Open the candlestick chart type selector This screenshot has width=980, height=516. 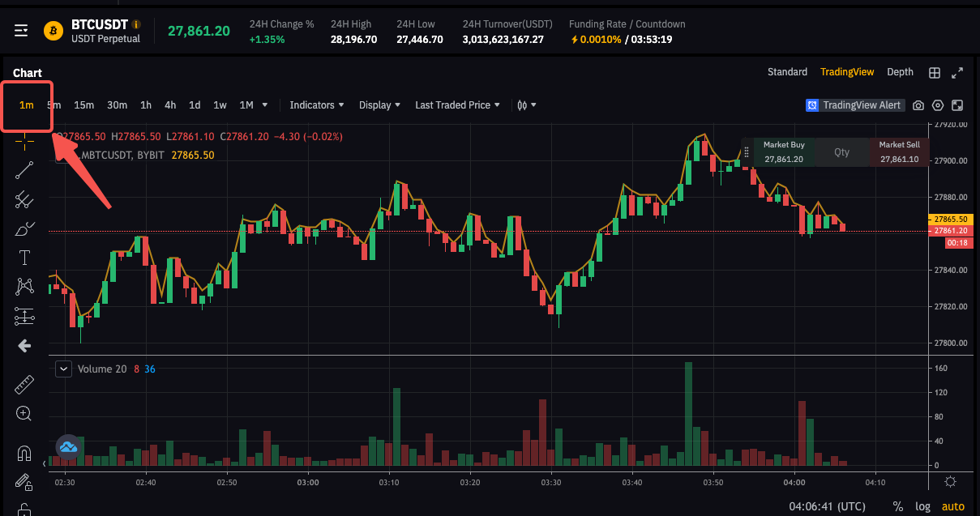click(x=527, y=105)
